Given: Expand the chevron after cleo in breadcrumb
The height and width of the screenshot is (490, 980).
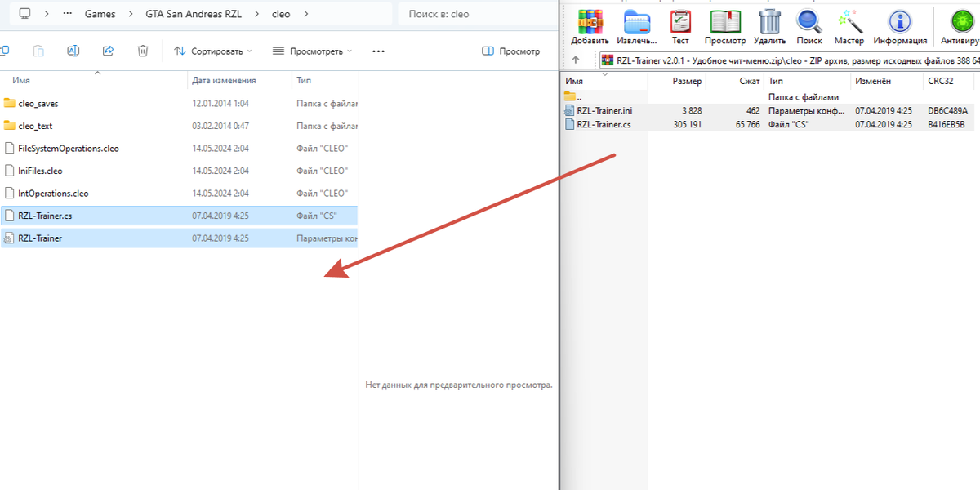Looking at the screenshot, I should (x=306, y=14).
